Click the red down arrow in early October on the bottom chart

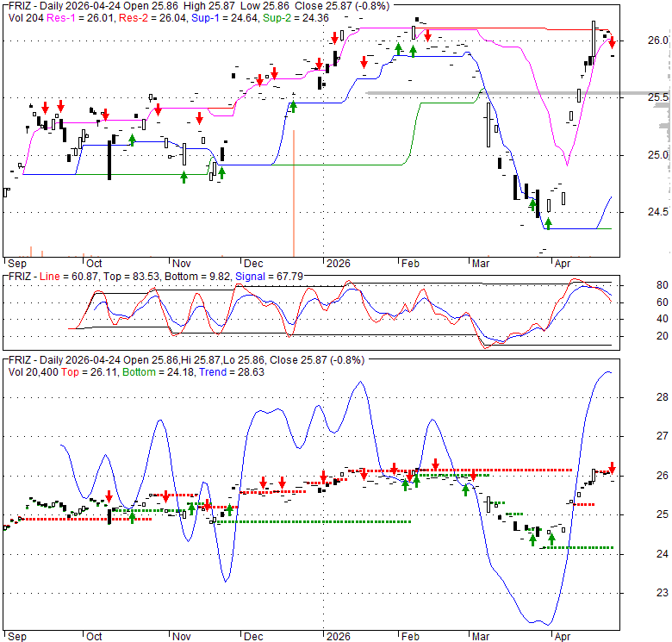pyautogui.click(x=109, y=497)
